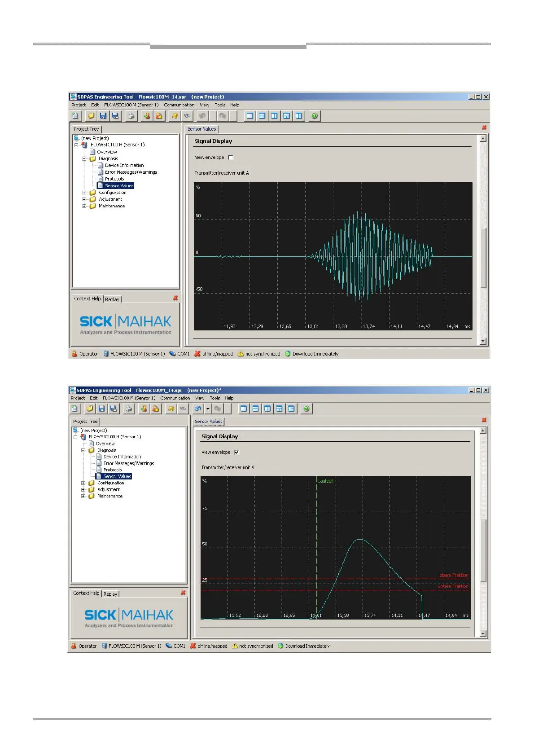Click blue Undo arrow in lower window toolbar

pos(198,409)
